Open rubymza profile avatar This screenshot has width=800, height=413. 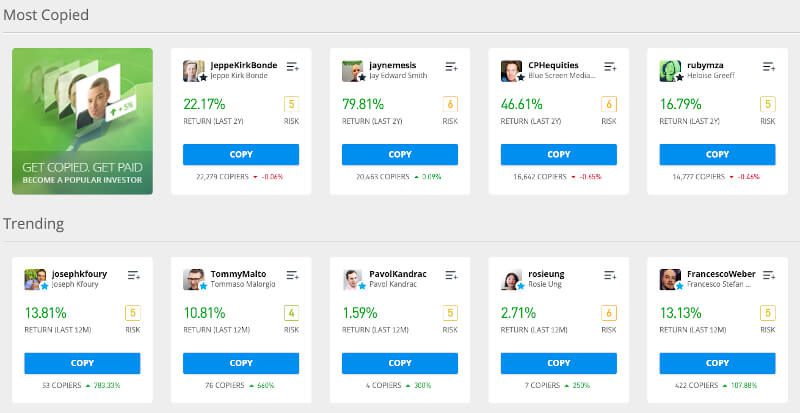670,71
